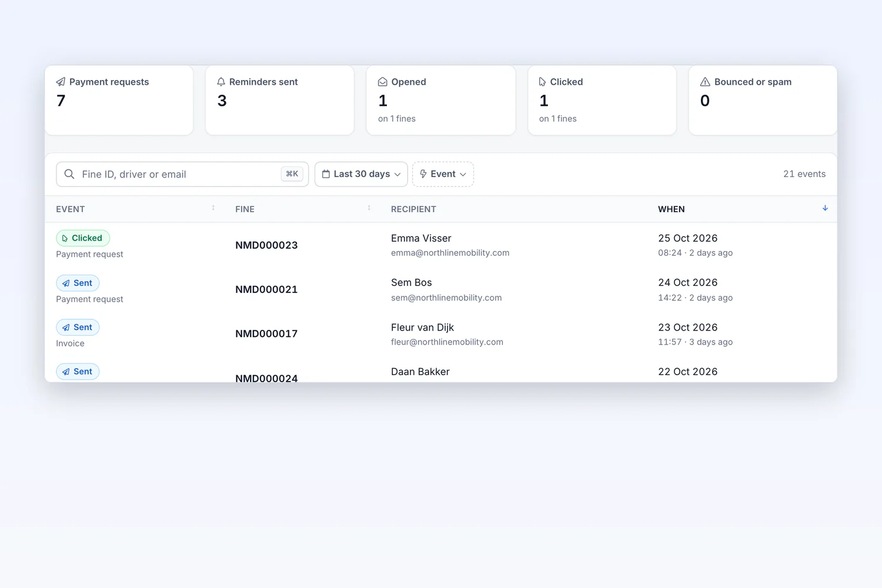Sort the table by the WHEN column header

pos(671,209)
